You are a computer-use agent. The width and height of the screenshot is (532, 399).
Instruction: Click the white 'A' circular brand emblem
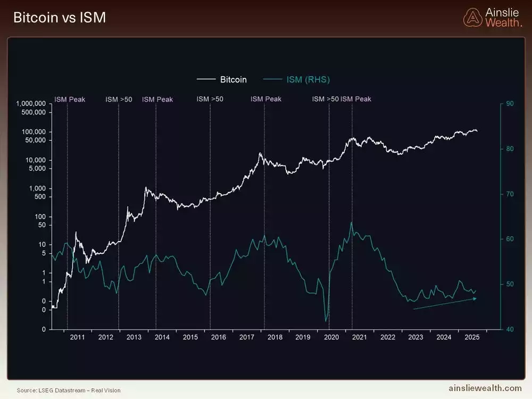tap(473, 18)
